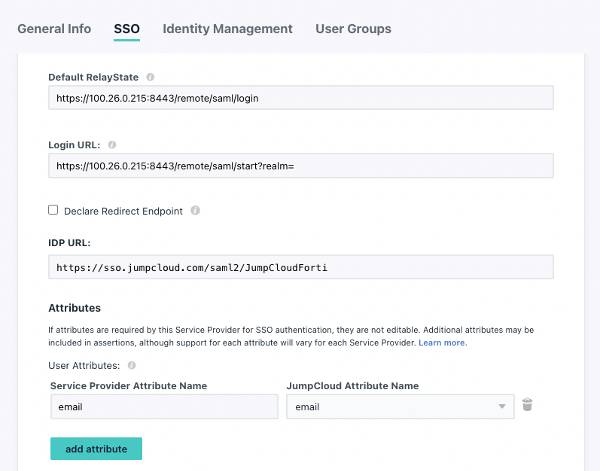
Task: Open the Identity Management tab
Action: (227, 29)
